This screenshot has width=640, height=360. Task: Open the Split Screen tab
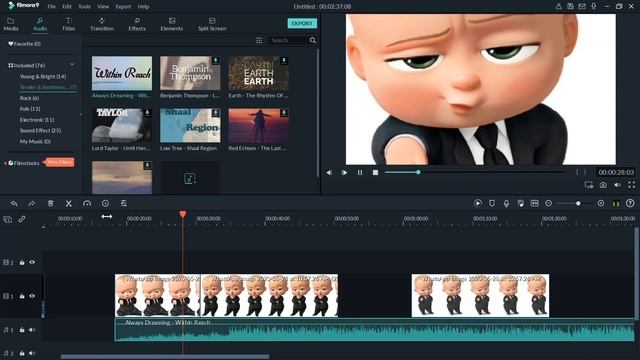tap(212, 24)
